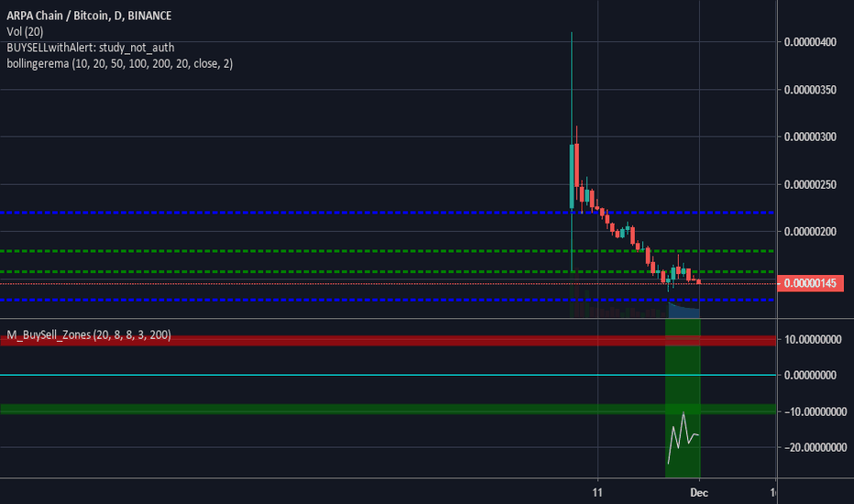This screenshot has height=504, width=854.
Task: Click the 11 date label on time axis
Action: 597,493
